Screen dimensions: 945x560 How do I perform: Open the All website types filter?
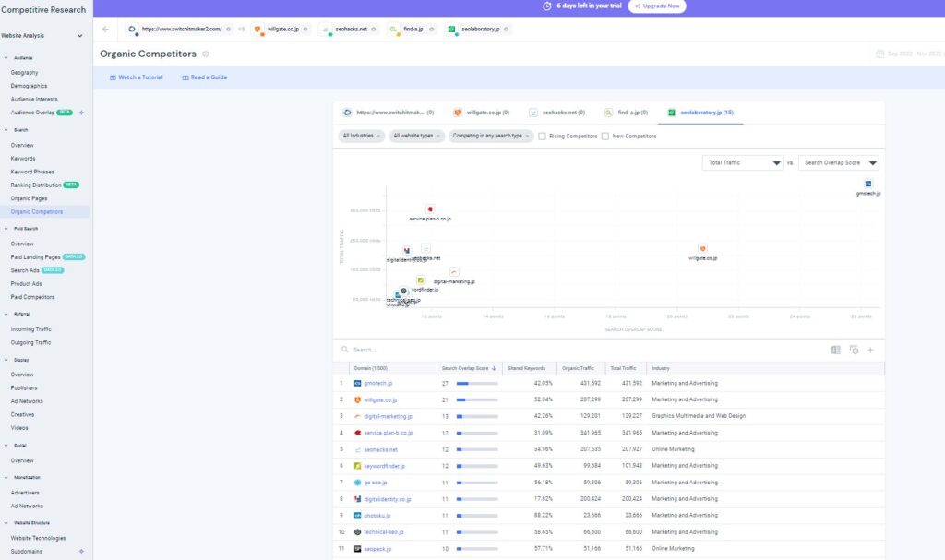pos(416,136)
